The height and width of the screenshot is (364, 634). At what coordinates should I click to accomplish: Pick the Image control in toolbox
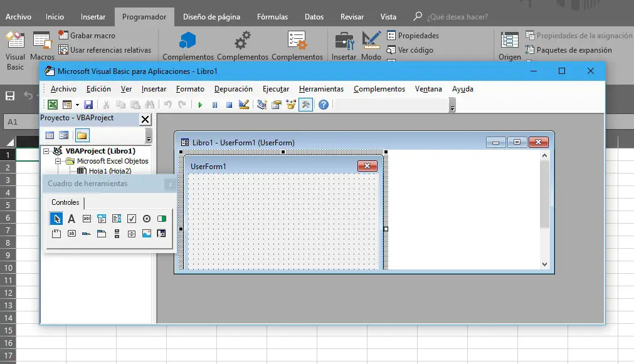[x=146, y=234]
